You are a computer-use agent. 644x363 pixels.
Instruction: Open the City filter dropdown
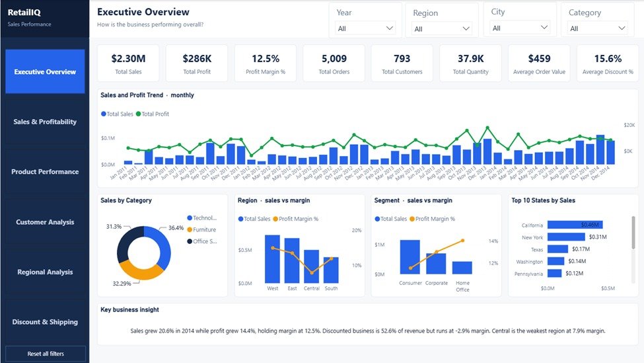click(x=520, y=28)
